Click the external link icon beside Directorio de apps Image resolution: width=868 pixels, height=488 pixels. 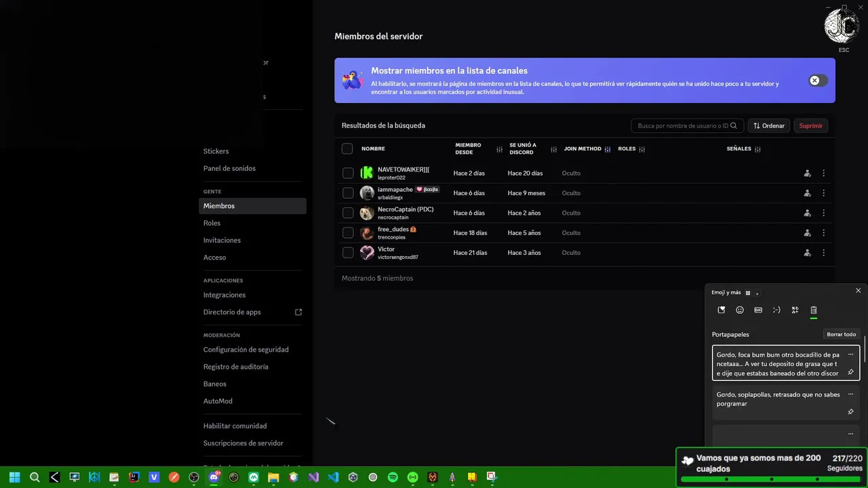coord(298,312)
